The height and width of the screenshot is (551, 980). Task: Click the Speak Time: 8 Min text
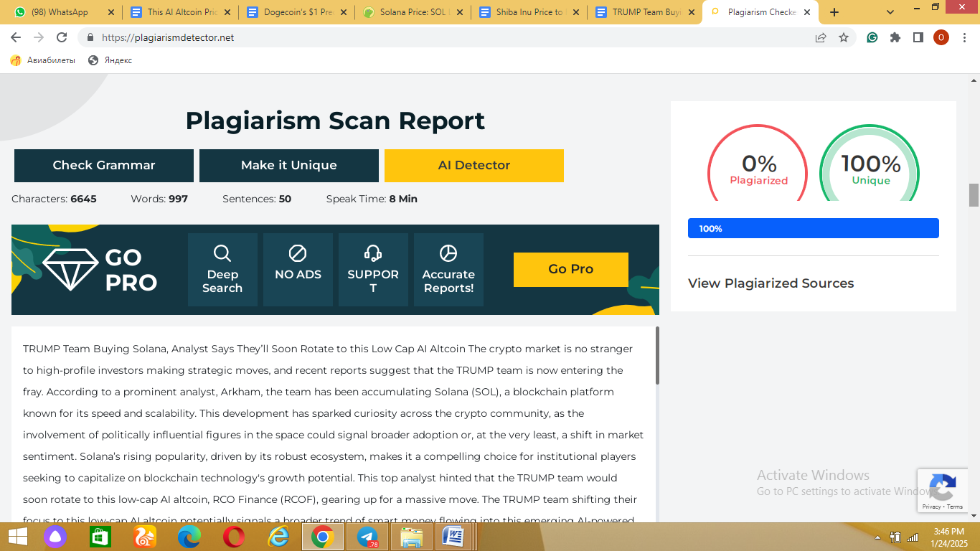click(372, 199)
